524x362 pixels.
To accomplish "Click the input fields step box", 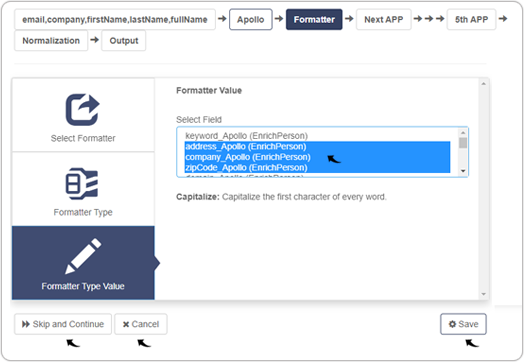I will [115, 19].
